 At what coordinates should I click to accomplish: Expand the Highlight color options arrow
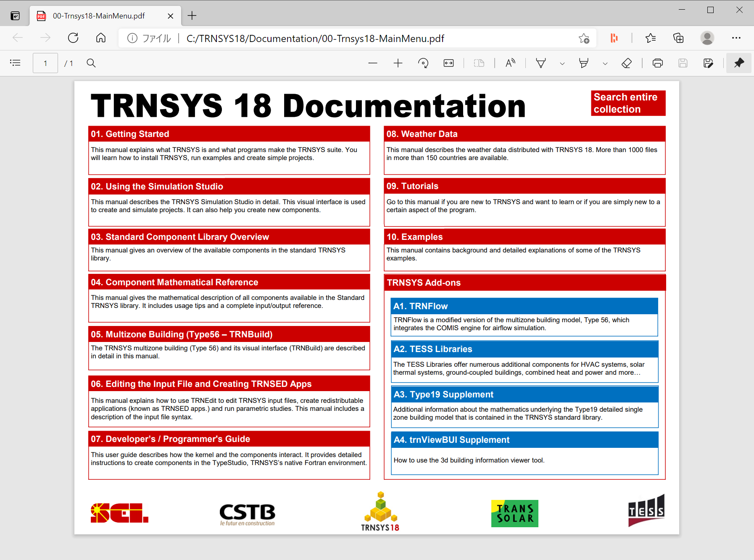pyautogui.click(x=605, y=63)
